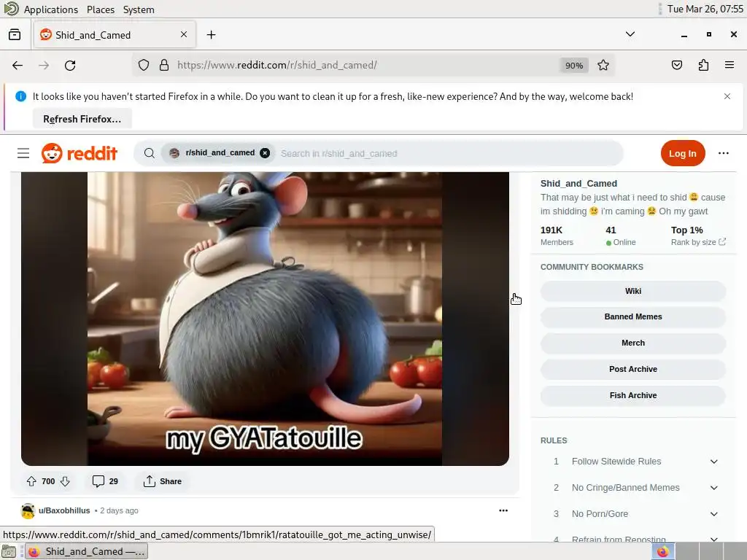Open Reddit's side navigation hamburger menu
The width and height of the screenshot is (747, 560).
point(23,153)
